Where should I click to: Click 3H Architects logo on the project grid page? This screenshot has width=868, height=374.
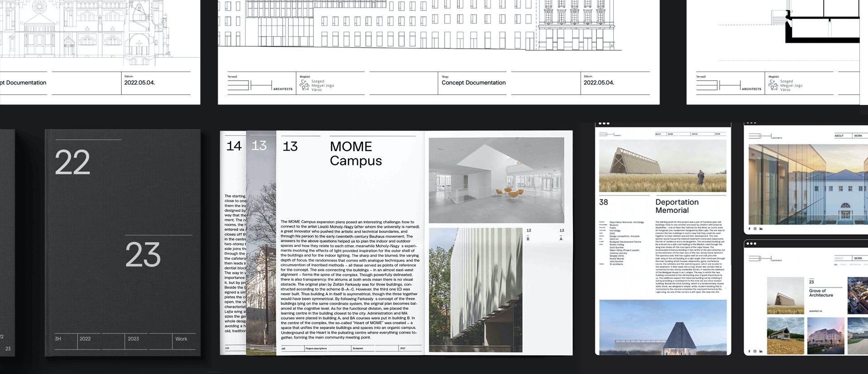point(765,259)
